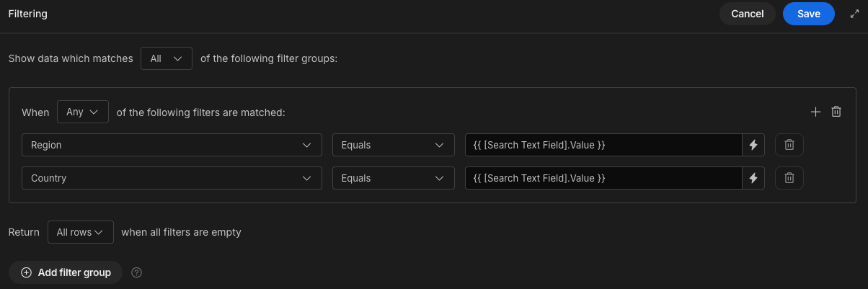Delete the Country filter row

pos(789,178)
